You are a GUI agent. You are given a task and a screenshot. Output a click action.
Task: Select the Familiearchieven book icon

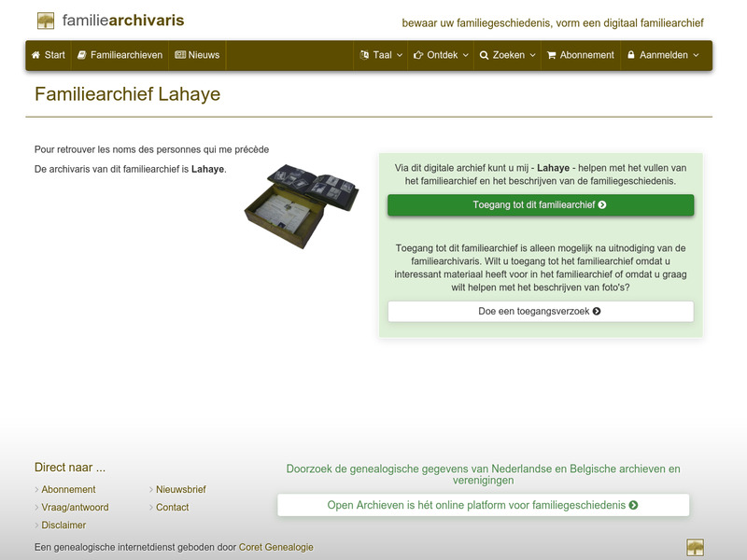coord(80,55)
